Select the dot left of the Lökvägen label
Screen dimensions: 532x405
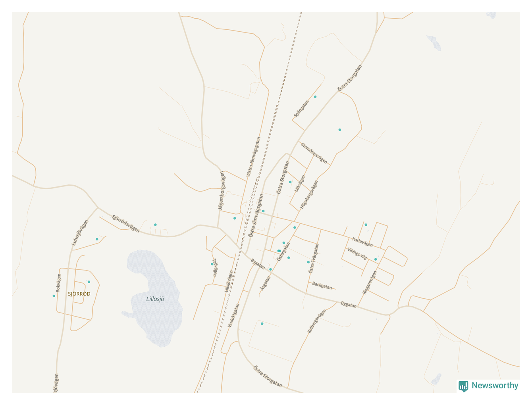pyautogui.click(x=290, y=182)
